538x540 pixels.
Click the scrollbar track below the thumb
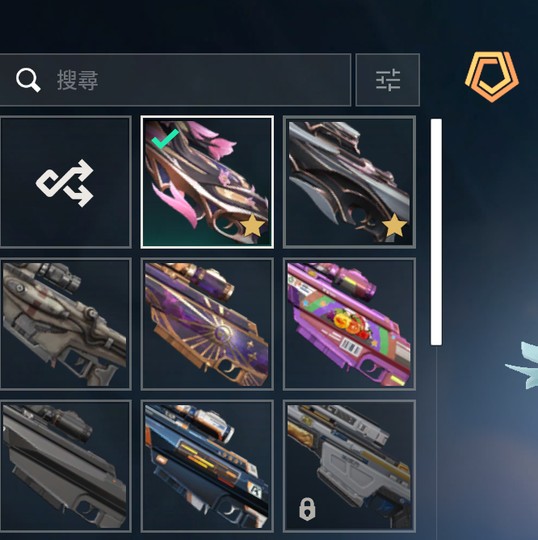pyautogui.click(x=436, y=441)
